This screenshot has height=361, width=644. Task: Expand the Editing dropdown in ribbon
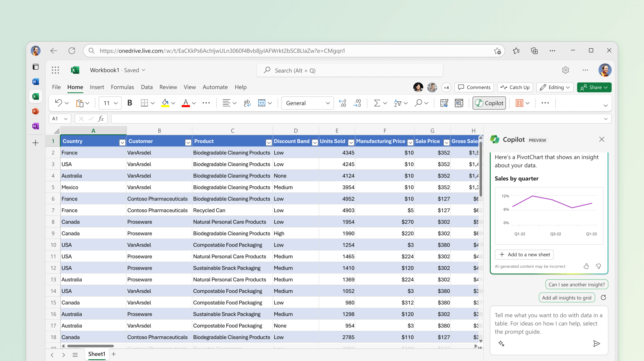tap(555, 87)
